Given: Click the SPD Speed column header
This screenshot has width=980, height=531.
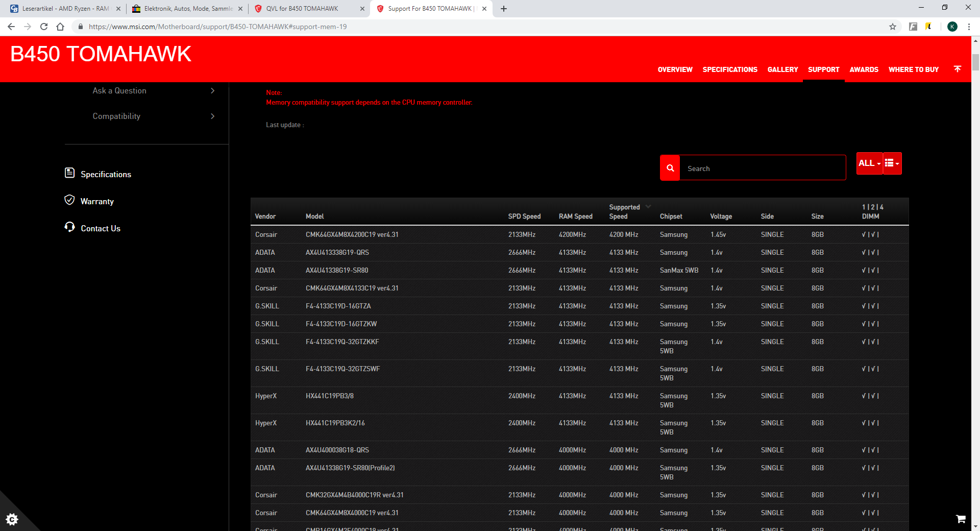Looking at the screenshot, I should click(x=524, y=216).
